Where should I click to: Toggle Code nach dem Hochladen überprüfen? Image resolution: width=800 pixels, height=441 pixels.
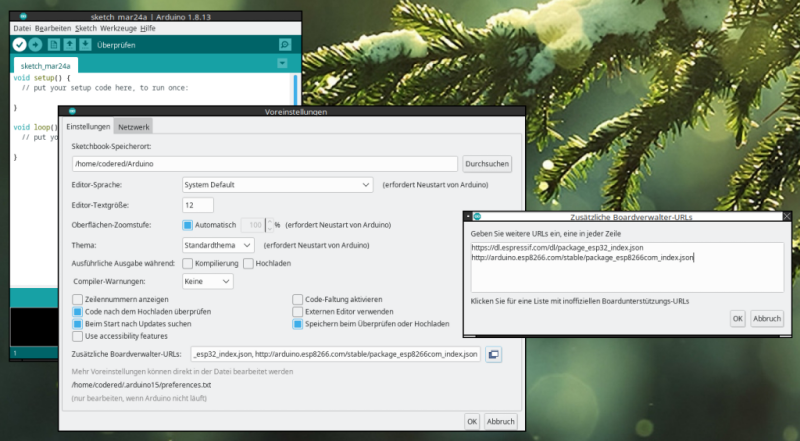coord(77,312)
